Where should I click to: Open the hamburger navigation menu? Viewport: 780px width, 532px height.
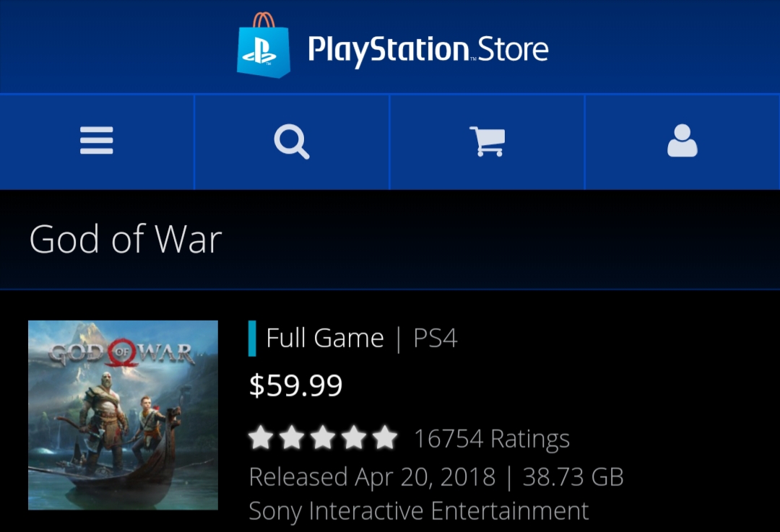point(97,141)
